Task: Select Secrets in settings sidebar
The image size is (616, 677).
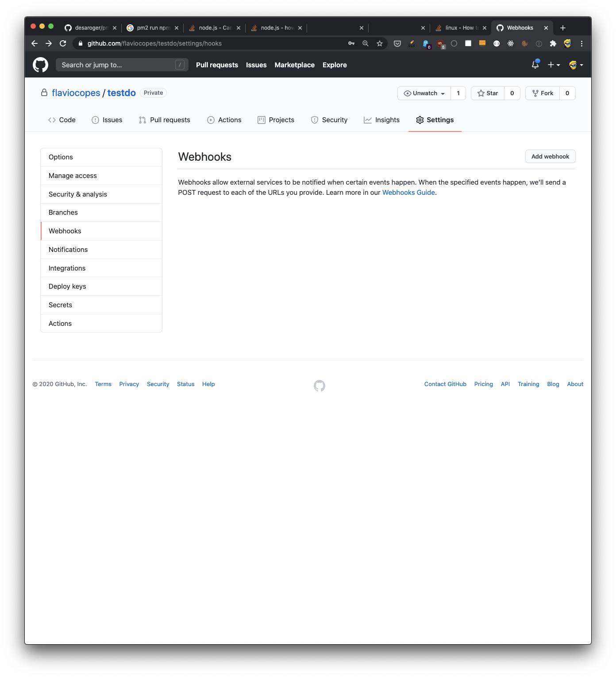Action: [x=60, y=305]
